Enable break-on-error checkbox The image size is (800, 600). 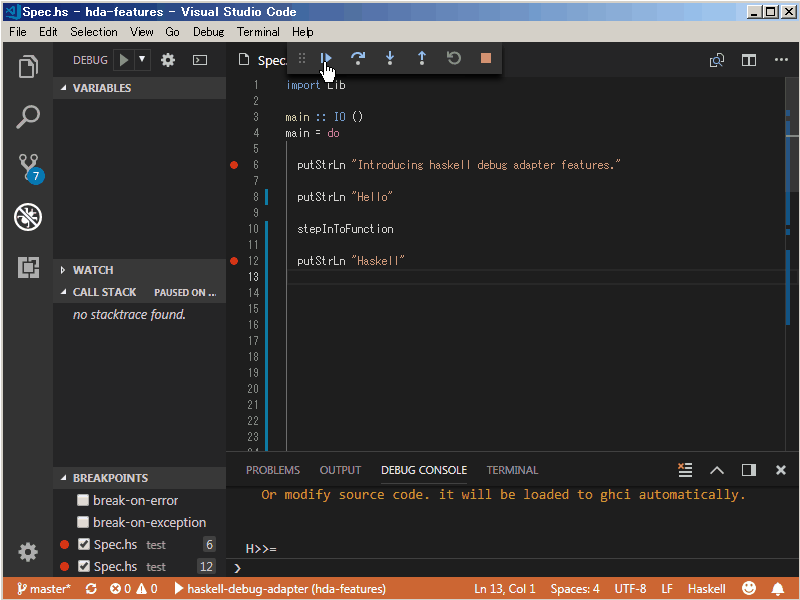click(x=83, y=500)
